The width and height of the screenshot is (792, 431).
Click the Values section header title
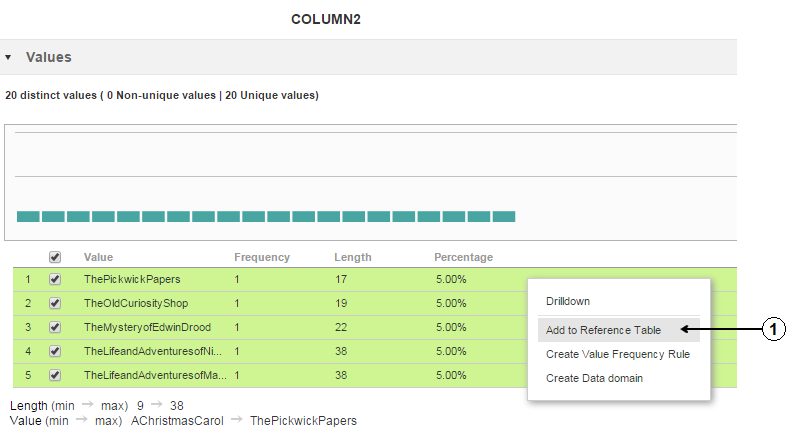pos(48,57)
